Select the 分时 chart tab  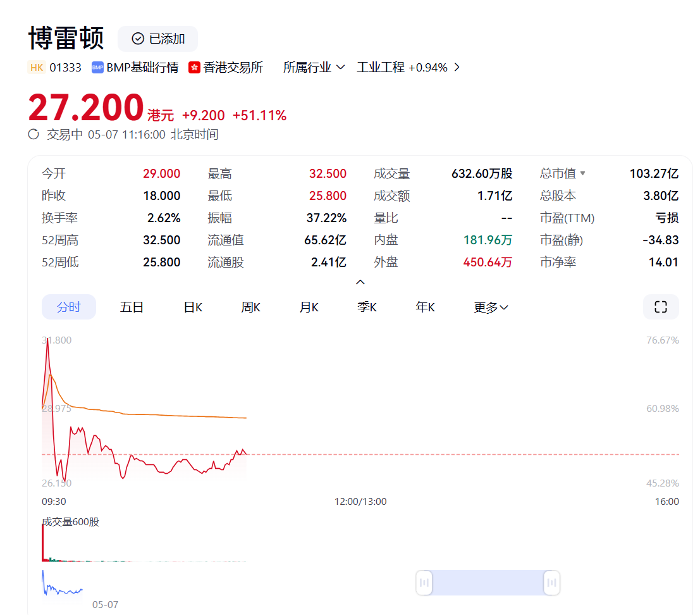click(69, 307)
